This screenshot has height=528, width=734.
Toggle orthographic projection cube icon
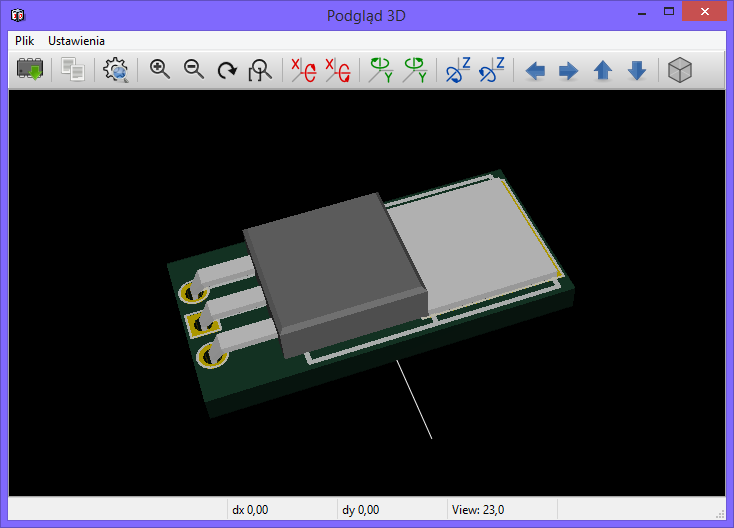pos(680,70)
